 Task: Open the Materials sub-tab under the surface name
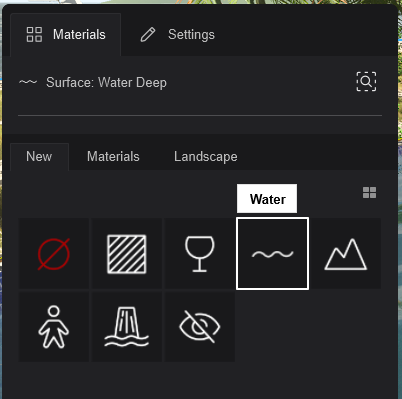pyautogui.click(x=113, y=157)
